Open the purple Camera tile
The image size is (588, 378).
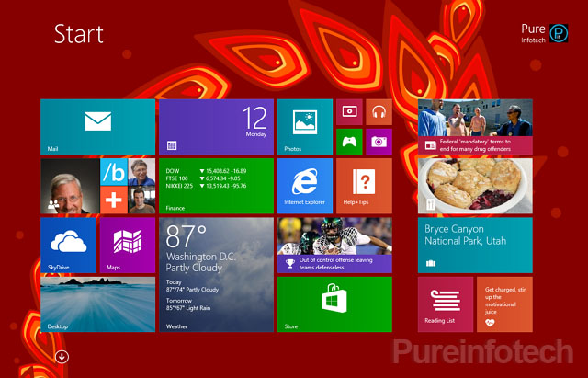(x=378, y=141)
